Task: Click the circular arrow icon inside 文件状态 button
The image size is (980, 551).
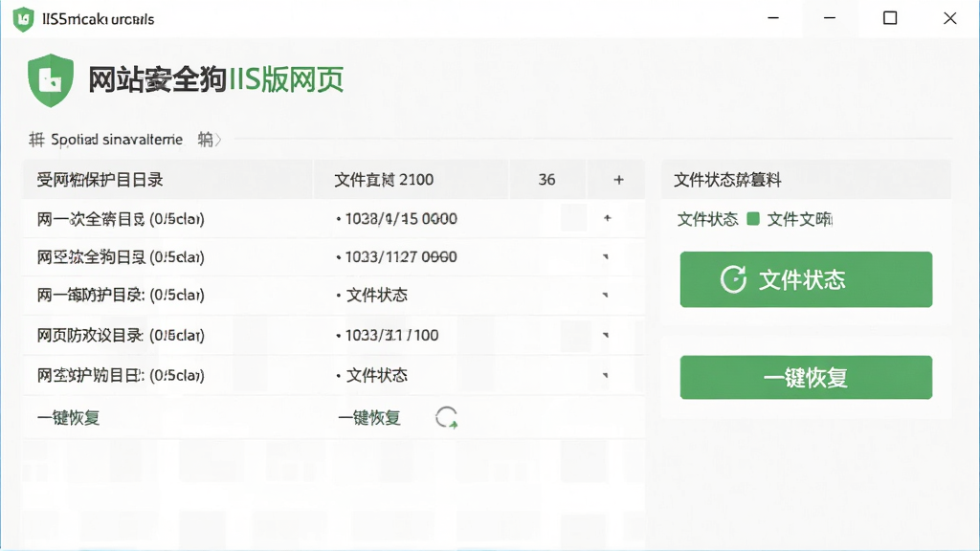Action: point(733,279)
